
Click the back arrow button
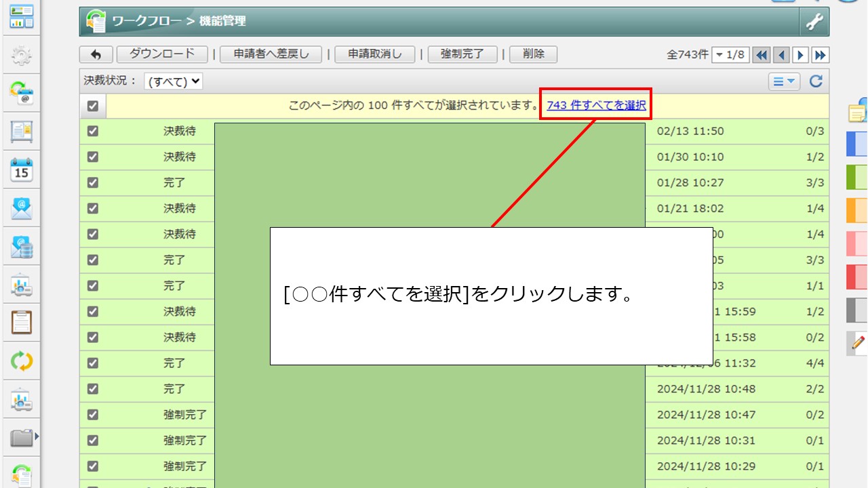[x=96, y=55]
